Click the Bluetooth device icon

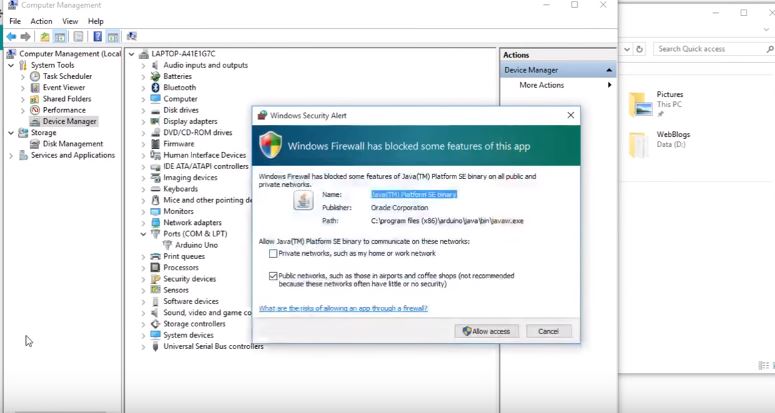pos(155,87)
